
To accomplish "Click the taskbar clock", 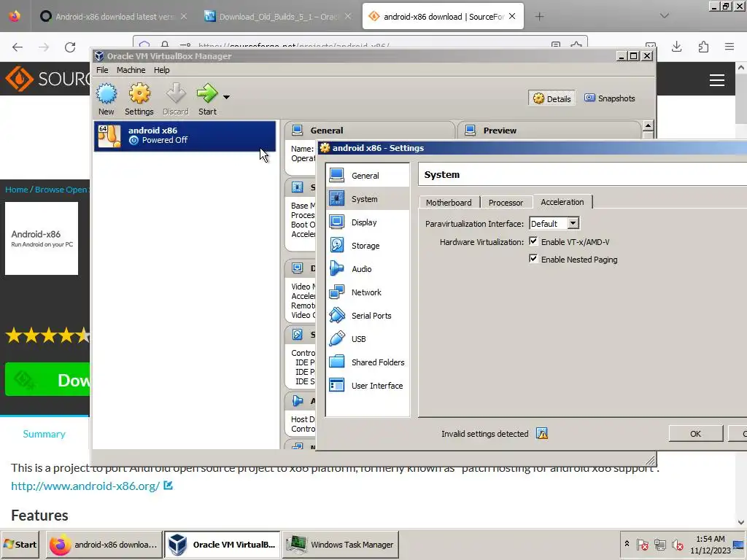I will pos(710,544).
